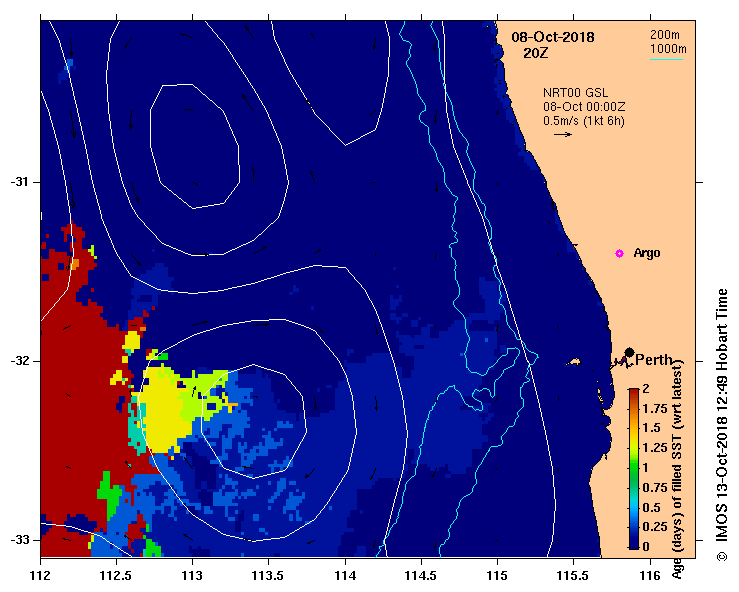The width and height of the screenshot is (739, 592).
Task: Click the latitude axis label '-31'
Action: [x=19, y=181]
